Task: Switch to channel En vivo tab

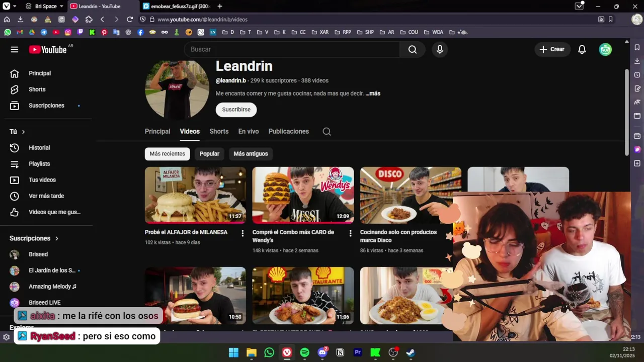Action: [x=249, y=131]
